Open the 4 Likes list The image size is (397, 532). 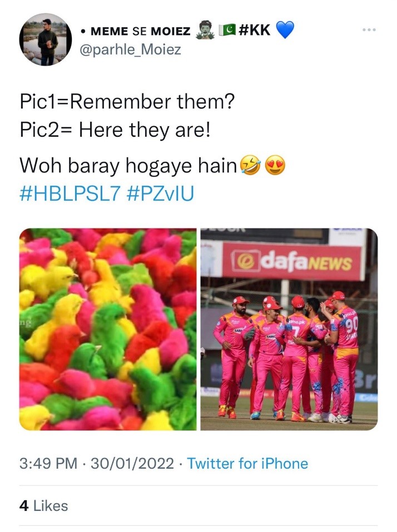(x=43, y=505)
